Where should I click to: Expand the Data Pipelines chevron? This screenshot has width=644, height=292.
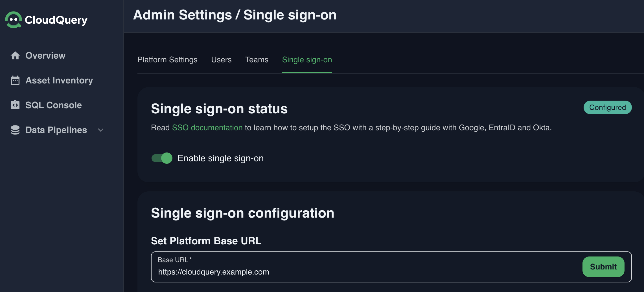(101, 130)
